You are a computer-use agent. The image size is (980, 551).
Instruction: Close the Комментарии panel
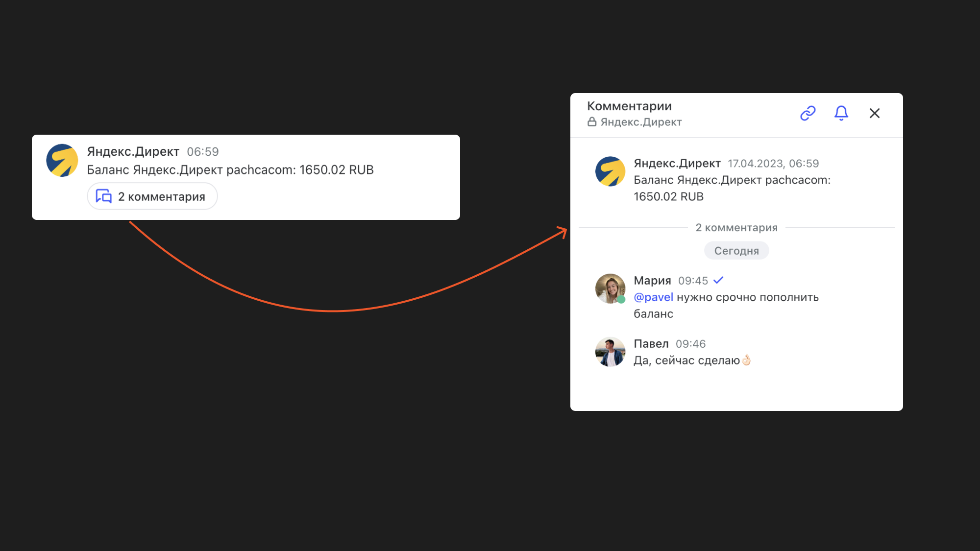click(x=874, y=113)
